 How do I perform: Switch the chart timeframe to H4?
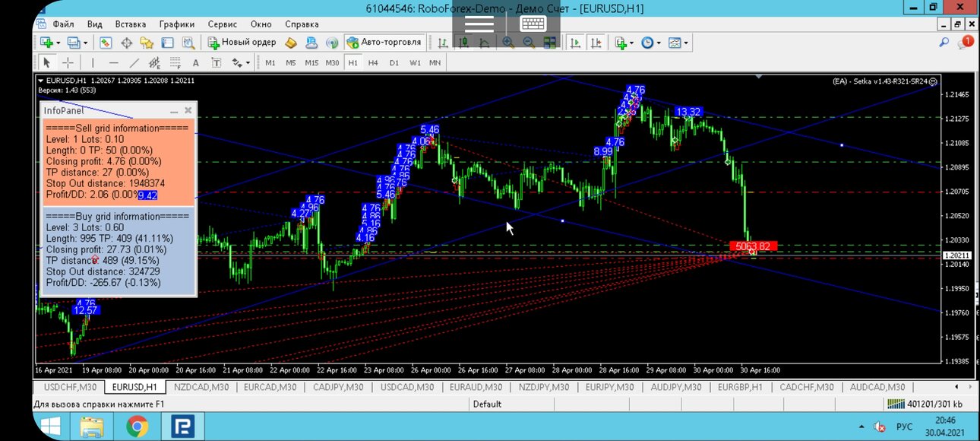pos(373,62)
